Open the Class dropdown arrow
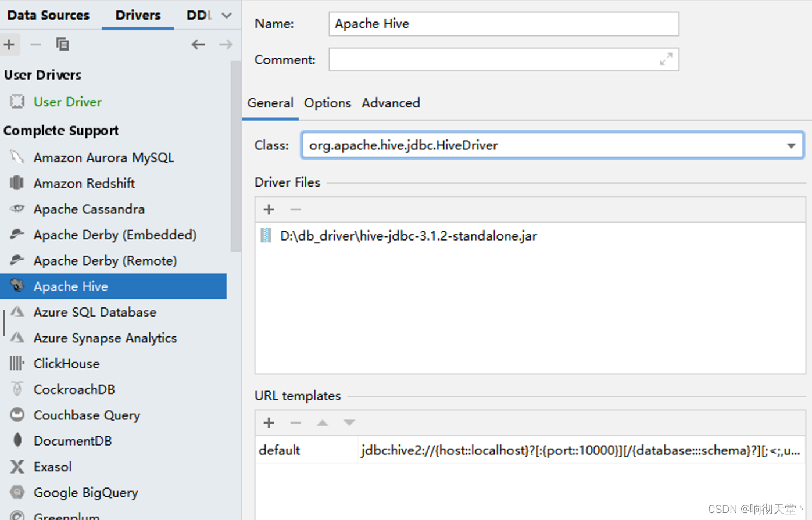This screenshot has height=520, width=812. click(791, 145)
